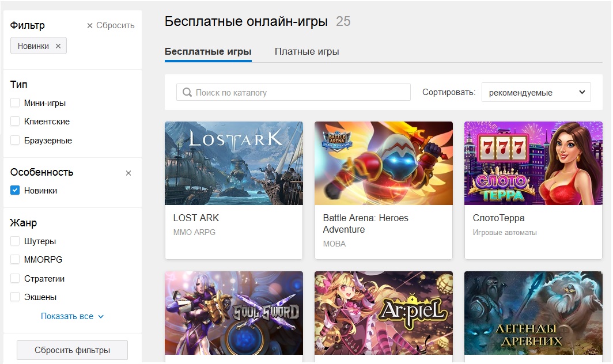Click the Ar:piel cover image

[384, 313]
